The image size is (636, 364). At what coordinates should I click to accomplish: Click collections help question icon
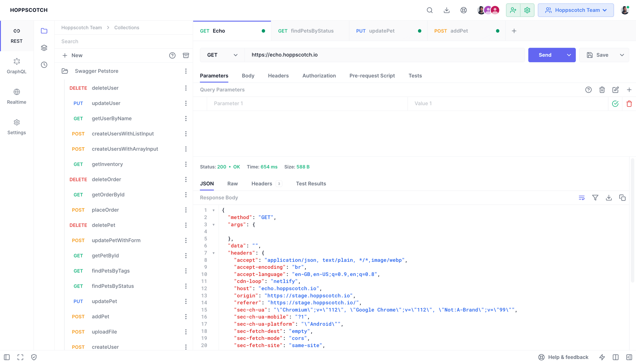(x=172, y=56)
